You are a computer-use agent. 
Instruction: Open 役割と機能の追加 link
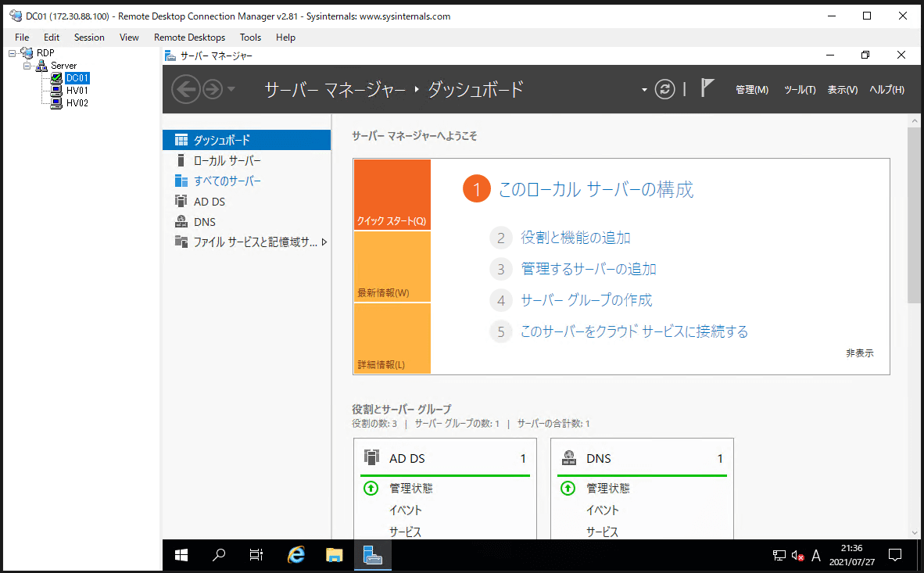tap(575, 238)
